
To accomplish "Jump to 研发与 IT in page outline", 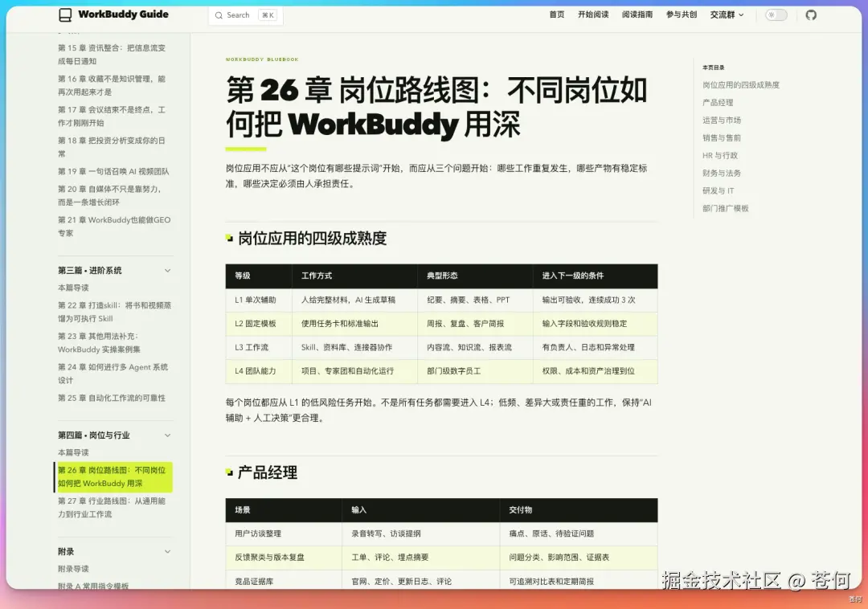I will pos(718,191).
